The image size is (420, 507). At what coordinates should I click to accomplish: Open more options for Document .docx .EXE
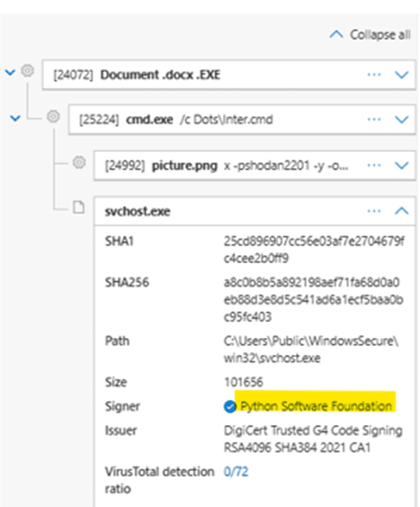coord(374,75)
